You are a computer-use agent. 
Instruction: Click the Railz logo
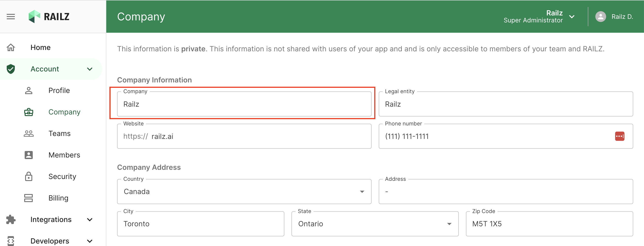click(x=49, y=17)
